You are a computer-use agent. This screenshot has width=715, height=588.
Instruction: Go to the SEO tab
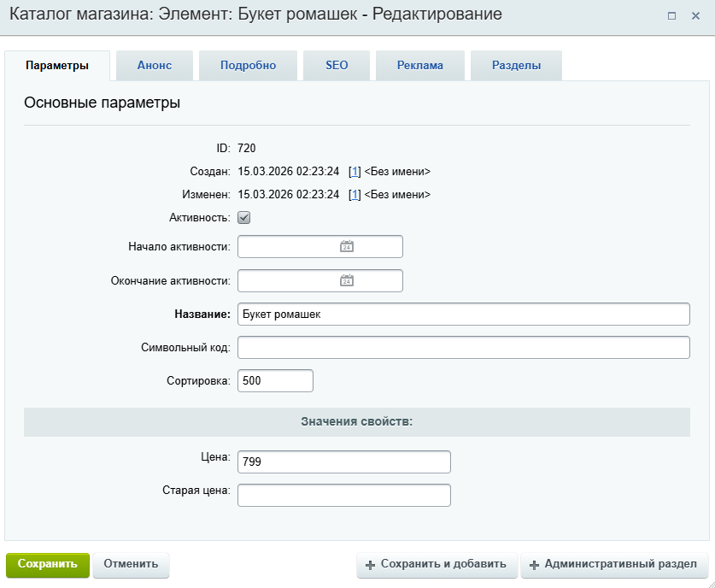pyautogui.click(x=337, y=66)
